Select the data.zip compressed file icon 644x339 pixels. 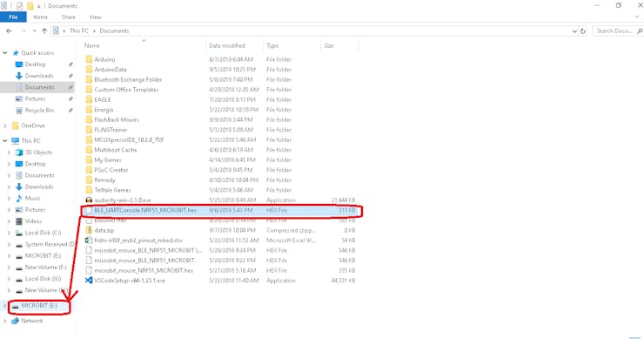click(x=89, y=230)
